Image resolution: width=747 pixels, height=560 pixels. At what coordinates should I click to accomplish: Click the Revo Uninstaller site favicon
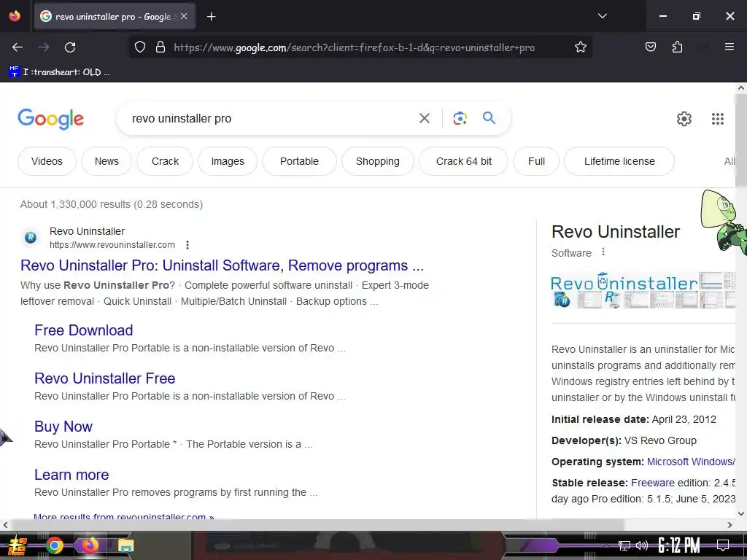click(x=31, y=237)
